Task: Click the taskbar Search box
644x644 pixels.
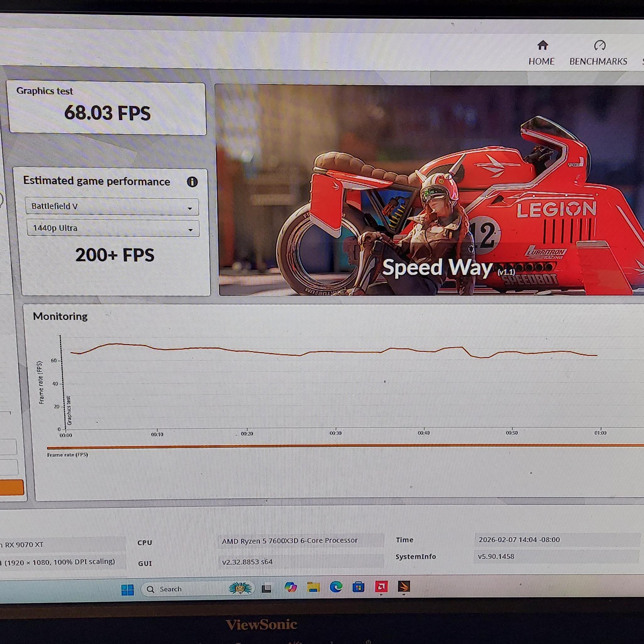Action: 198,589
